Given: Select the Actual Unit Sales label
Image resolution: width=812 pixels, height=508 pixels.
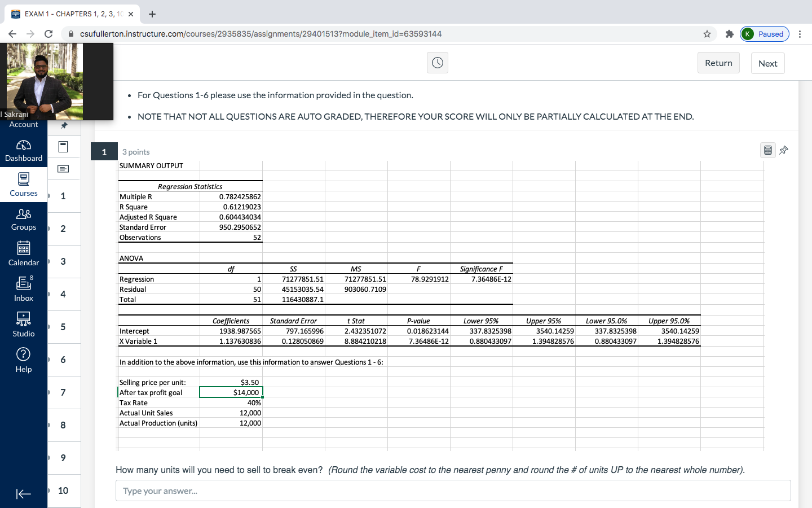Looking at the screenshot, I should click(x=146, y=413).
